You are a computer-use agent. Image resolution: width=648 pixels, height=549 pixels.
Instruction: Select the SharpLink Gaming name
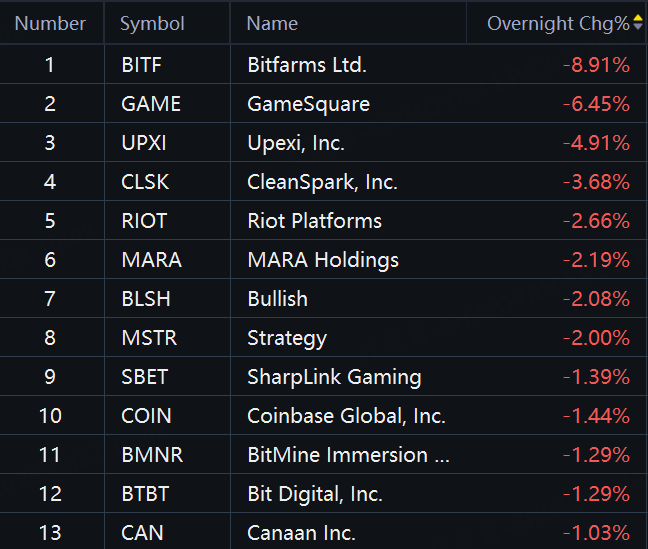coord(334,377)
